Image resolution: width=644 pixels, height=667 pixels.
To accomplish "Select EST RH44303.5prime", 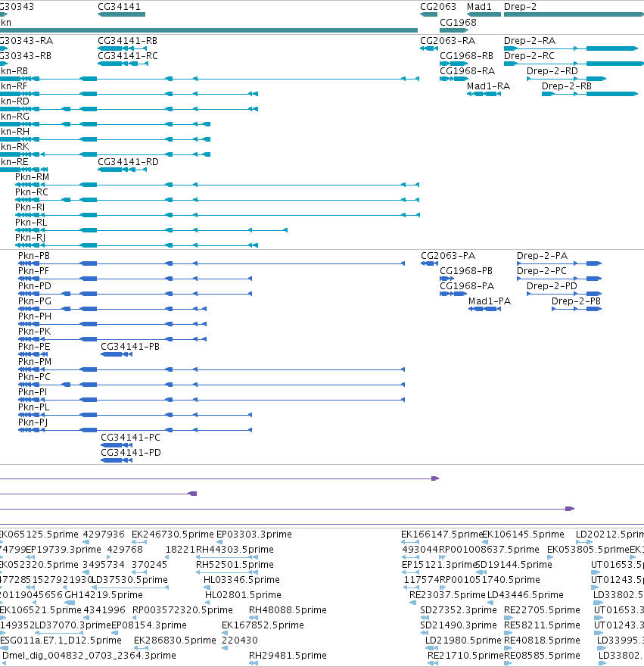I will pos(235,550).
